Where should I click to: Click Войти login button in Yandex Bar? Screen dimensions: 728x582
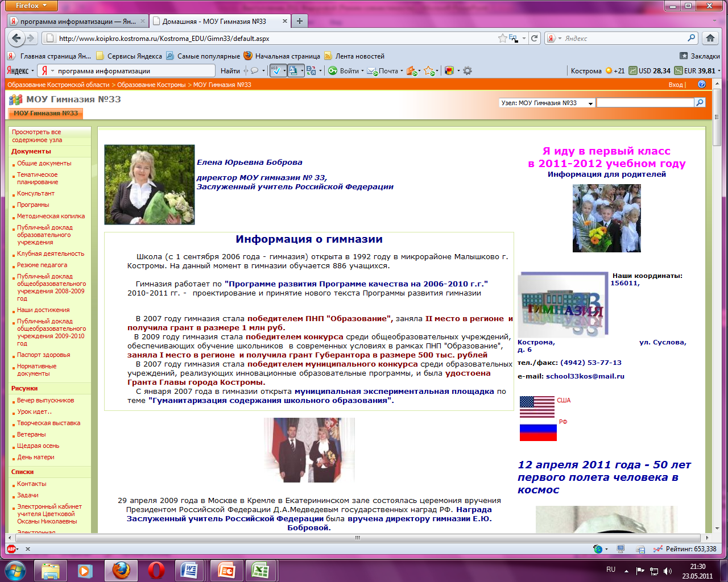(x=345, y=70)
